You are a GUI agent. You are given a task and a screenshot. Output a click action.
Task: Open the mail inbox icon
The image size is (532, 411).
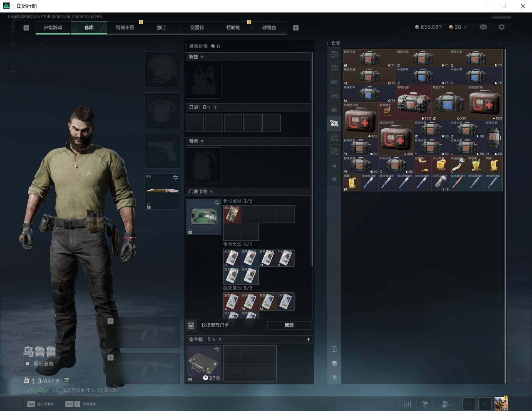pos(483,27)
